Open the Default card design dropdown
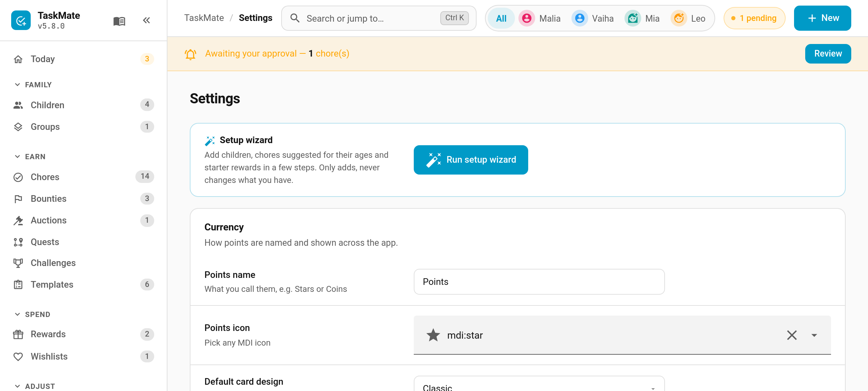The image size is (868, 391). pos(539,384)
